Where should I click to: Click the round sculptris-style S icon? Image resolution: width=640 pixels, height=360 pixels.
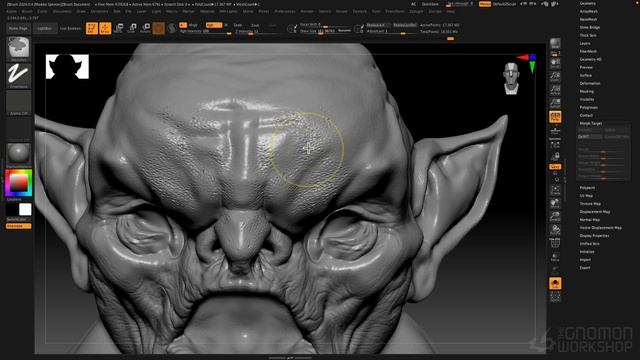tap(172, 28)
